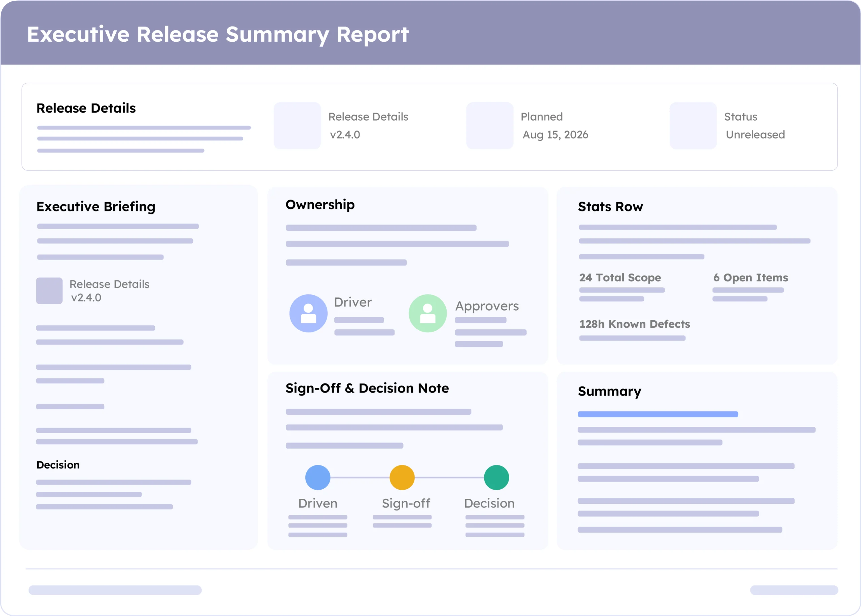This screenshot has height=616, width=861.
Task: Click the bold Release Details heading in the top card
Action: (86, 108)
